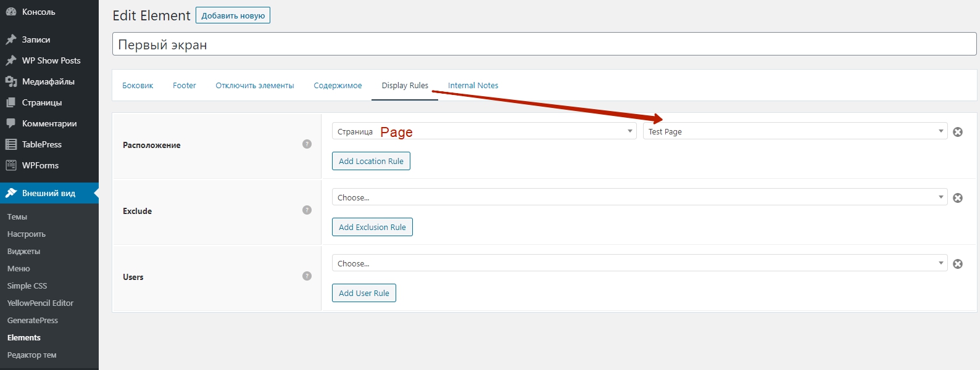Remove the exclusion rule row
The height and width of the screenshot is (370, 980).
pyautogui.click(x=958, y=198)
